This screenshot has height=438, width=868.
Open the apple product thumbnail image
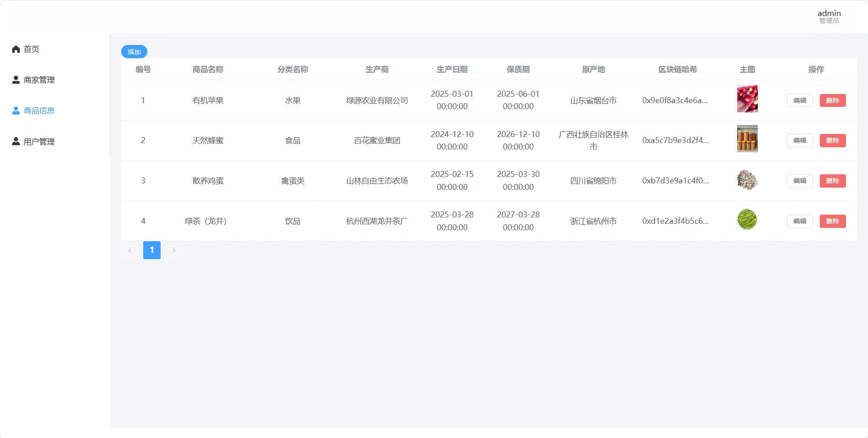pyautogui.click(x=747, y=99)
